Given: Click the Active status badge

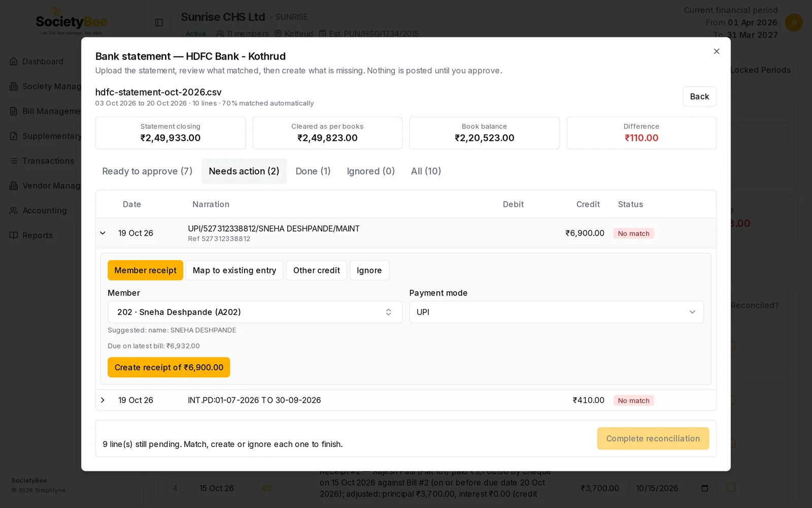Looking at the screenshot, I should pyautogui.click(x=196, y=34).
